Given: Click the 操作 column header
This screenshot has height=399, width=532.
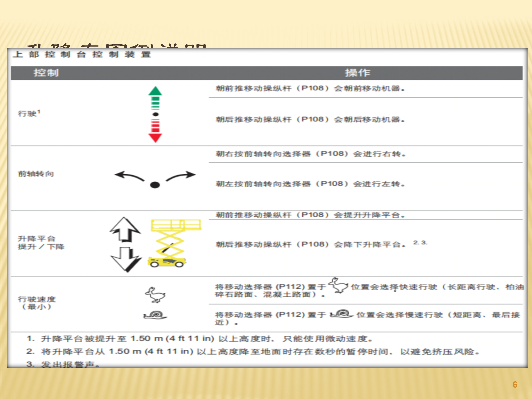Looking at the screenshot, I should [x=357, y=73].
